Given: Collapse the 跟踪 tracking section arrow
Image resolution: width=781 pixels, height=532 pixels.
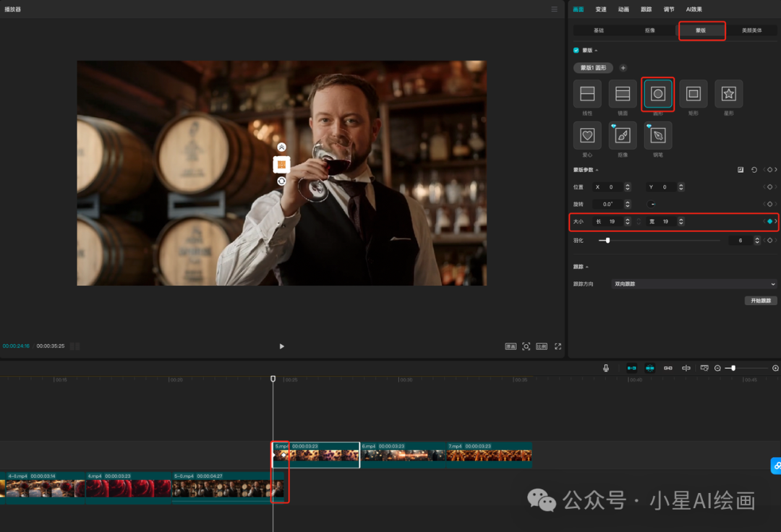Looking at the screenshot, I should tap(586, 267).
